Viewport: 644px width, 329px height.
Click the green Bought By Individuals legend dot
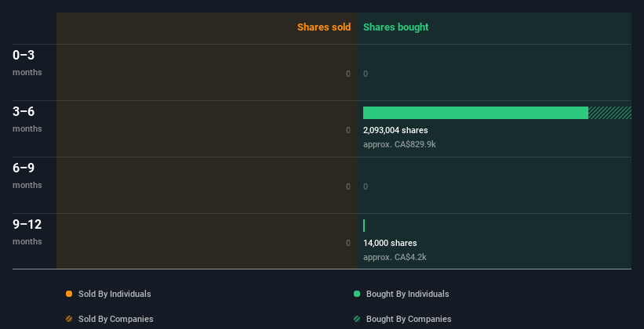[357, 294]
